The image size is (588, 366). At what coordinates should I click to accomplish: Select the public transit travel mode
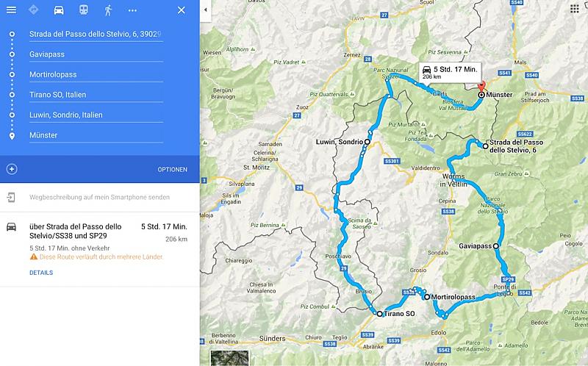(83, 10)
